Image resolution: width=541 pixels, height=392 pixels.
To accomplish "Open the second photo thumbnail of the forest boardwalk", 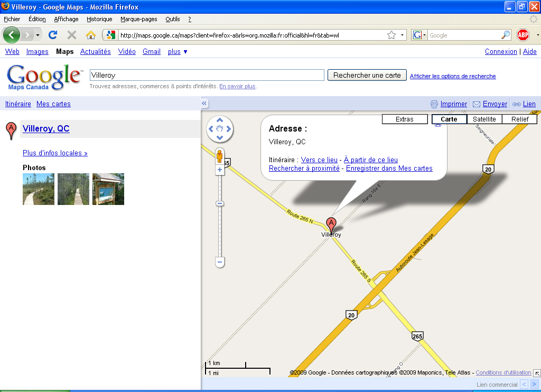I will pyautogui.click(x=73, y=189).
